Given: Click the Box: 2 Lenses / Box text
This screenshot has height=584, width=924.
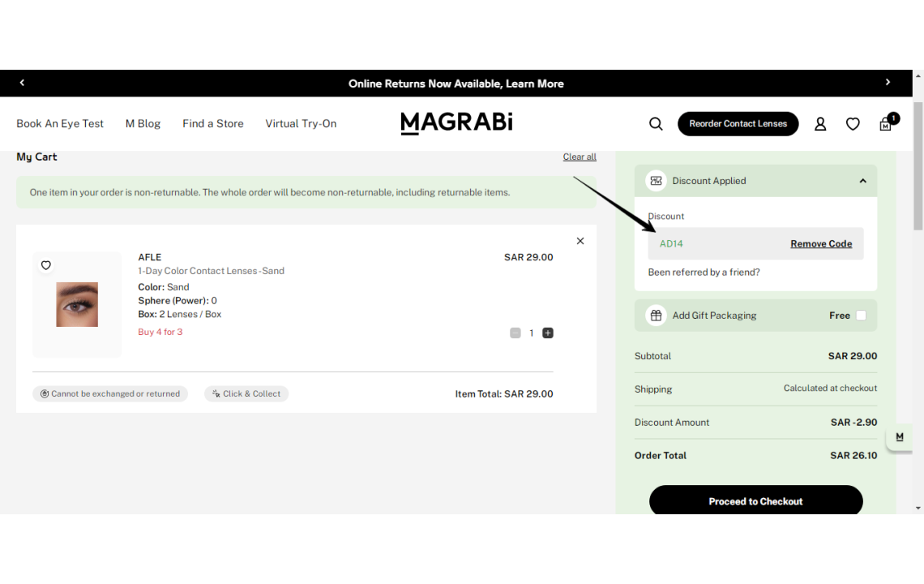Looking at the screenshot, I should coord(180,315).
